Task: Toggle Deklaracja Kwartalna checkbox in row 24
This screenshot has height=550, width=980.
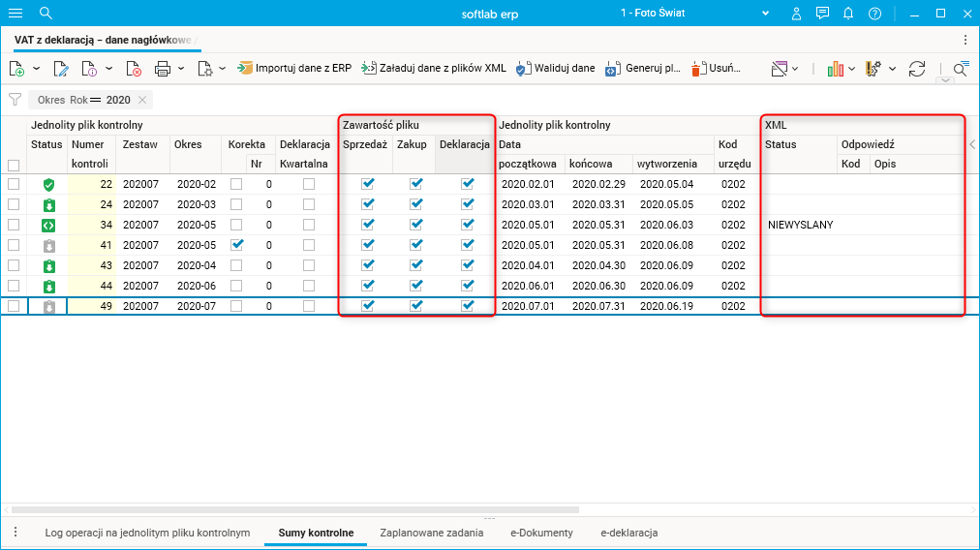Action: point(309,204)
